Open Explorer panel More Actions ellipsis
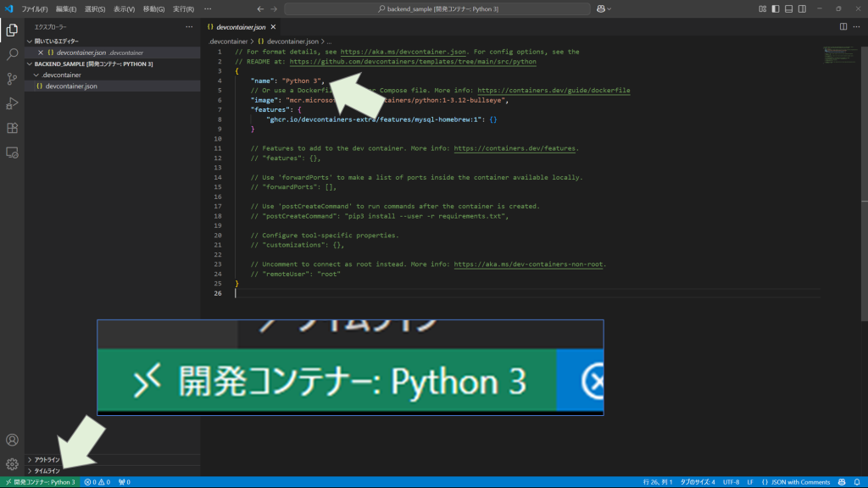 189,26
